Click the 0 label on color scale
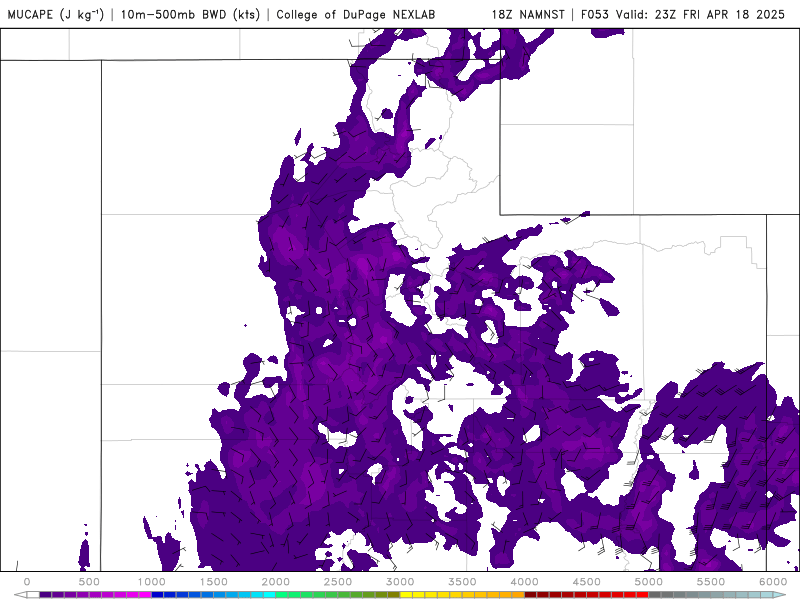The image size is (800, 600). pos(27,582)
